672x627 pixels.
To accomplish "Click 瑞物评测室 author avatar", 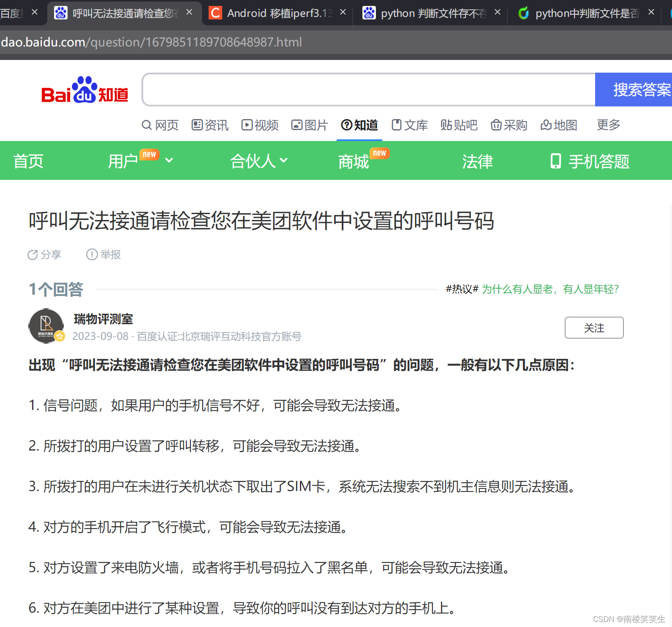I will coord(46,326).
